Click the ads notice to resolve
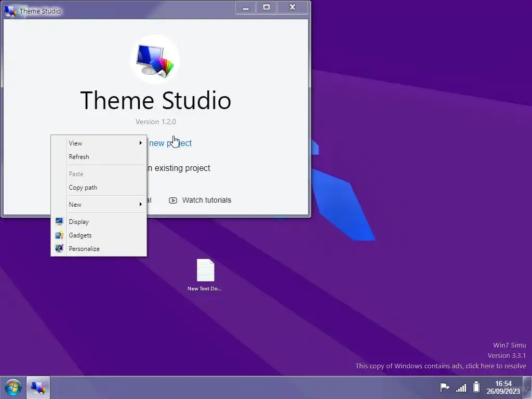Screen dimensions: 532x399 tap(441, 366)
